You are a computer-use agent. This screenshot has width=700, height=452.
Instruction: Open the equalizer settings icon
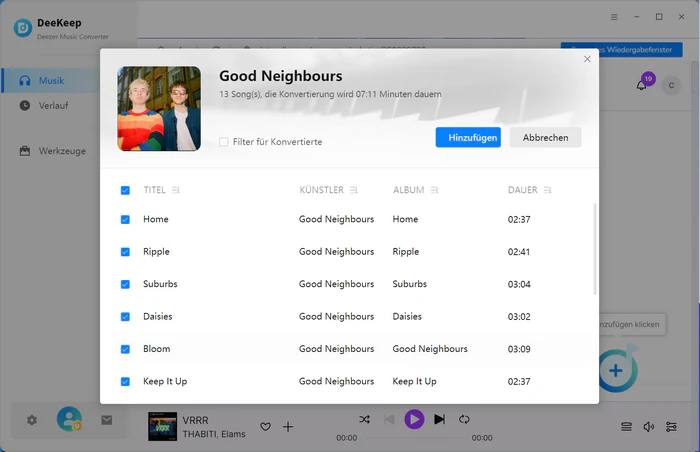671,427
